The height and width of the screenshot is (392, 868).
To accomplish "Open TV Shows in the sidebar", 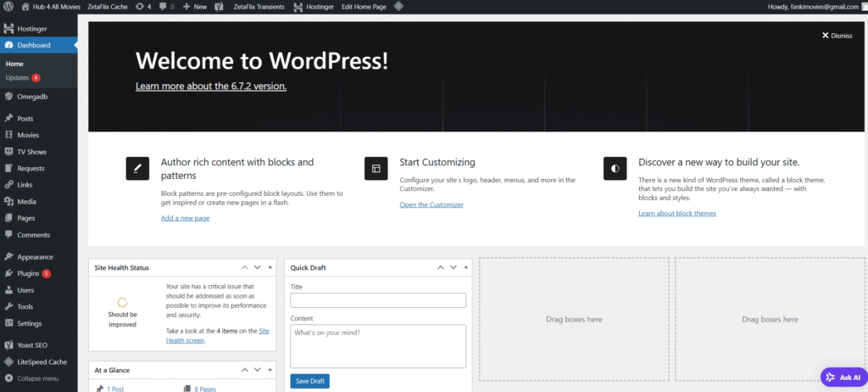I will (x=39, y=152).
